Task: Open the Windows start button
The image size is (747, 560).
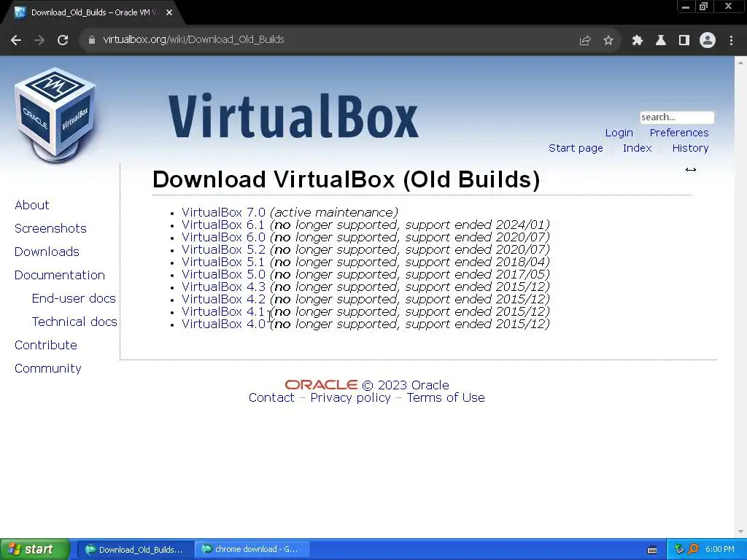Action: pos(35,549)
